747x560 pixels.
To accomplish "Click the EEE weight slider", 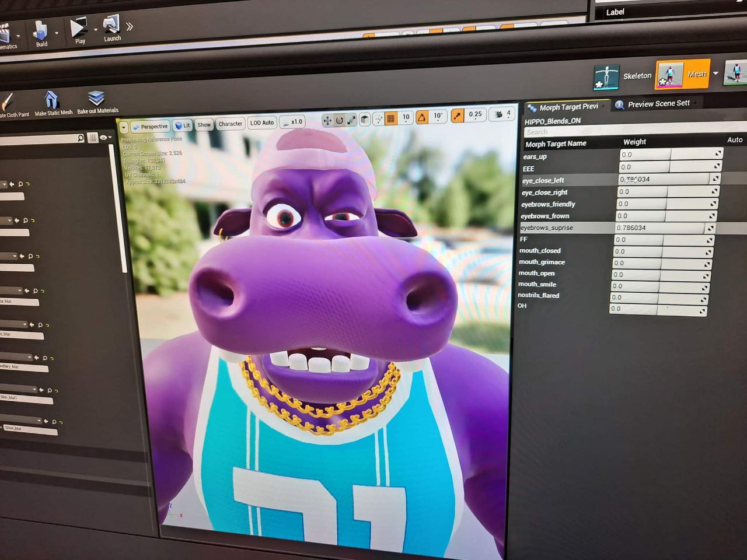I will tap(670, 167).
